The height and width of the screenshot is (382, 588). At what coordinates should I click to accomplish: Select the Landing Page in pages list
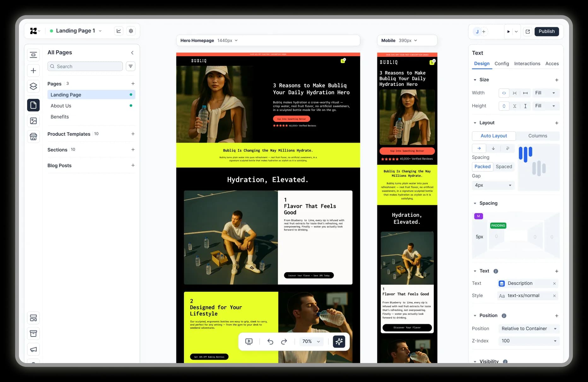91,95
